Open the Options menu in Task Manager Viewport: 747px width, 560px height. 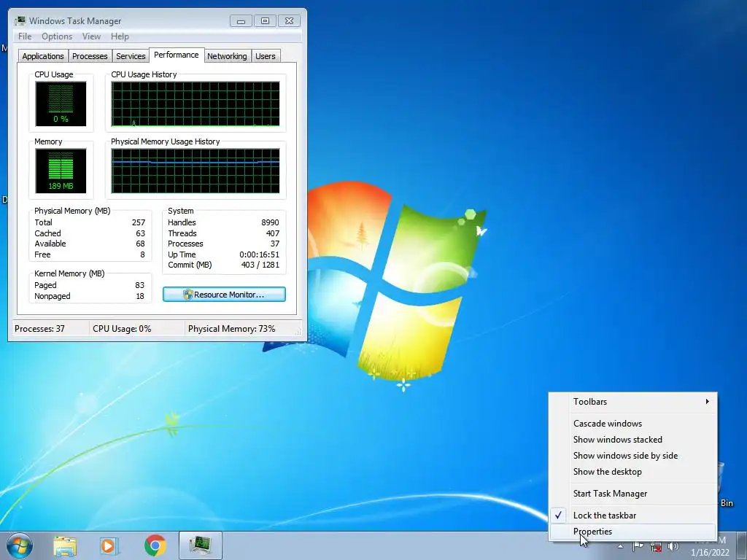(57, 36)
